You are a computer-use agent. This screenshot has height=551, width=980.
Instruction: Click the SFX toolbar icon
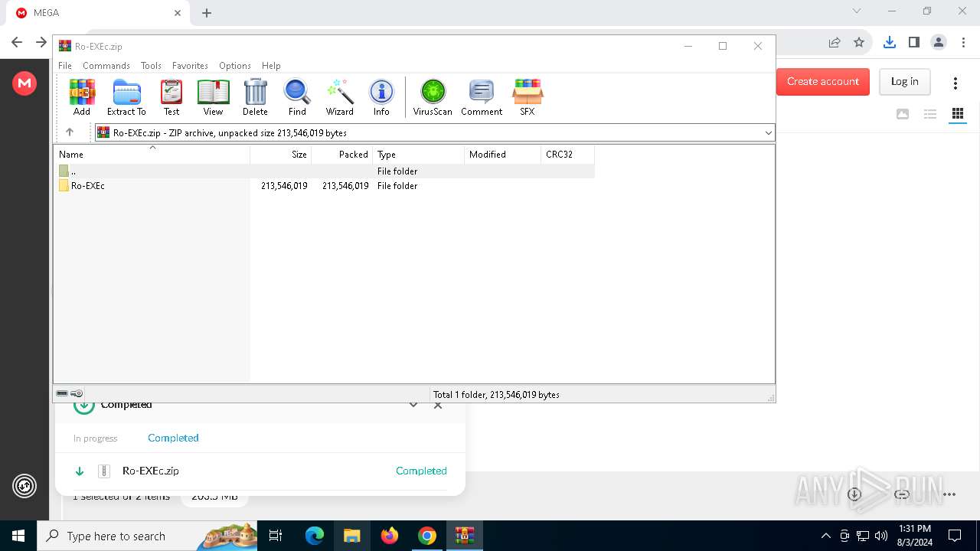point(528,97)
